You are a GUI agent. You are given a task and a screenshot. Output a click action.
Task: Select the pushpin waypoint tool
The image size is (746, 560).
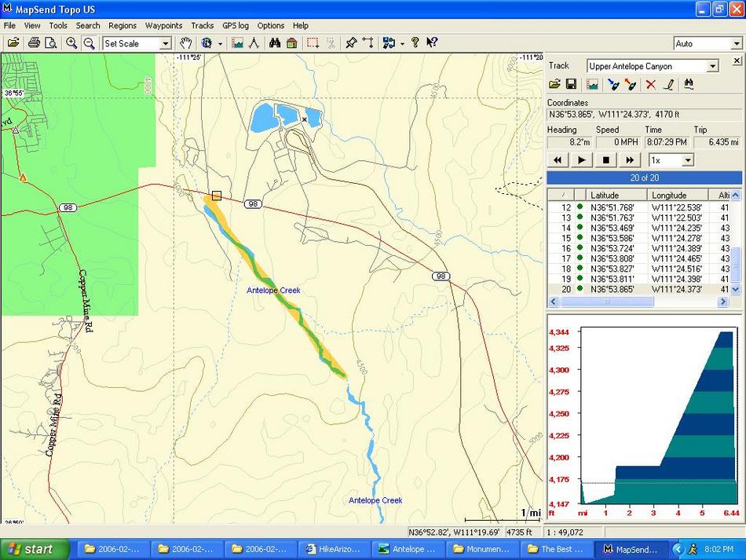[351, 43]
